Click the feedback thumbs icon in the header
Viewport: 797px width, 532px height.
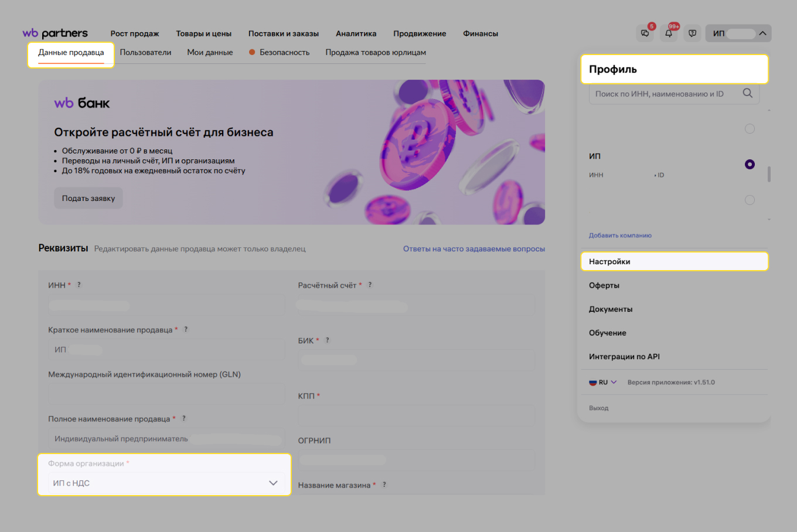[x=692, y=33]
